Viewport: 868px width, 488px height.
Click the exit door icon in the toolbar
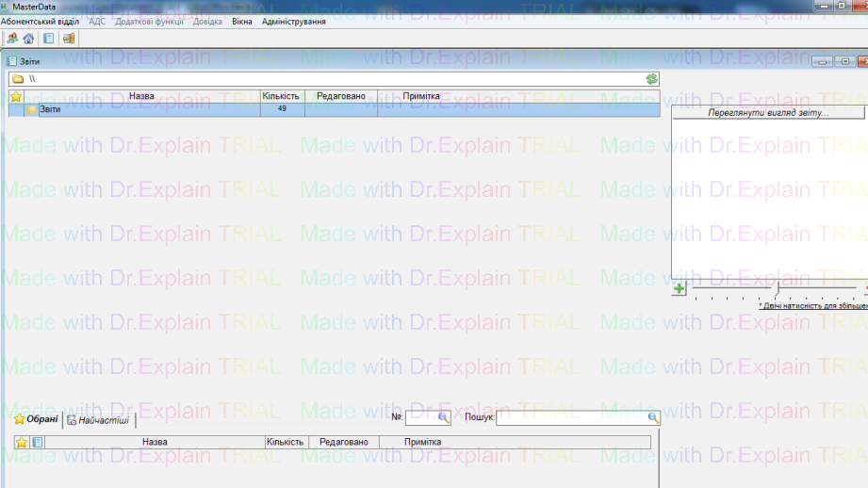click(x=69, y=39)
